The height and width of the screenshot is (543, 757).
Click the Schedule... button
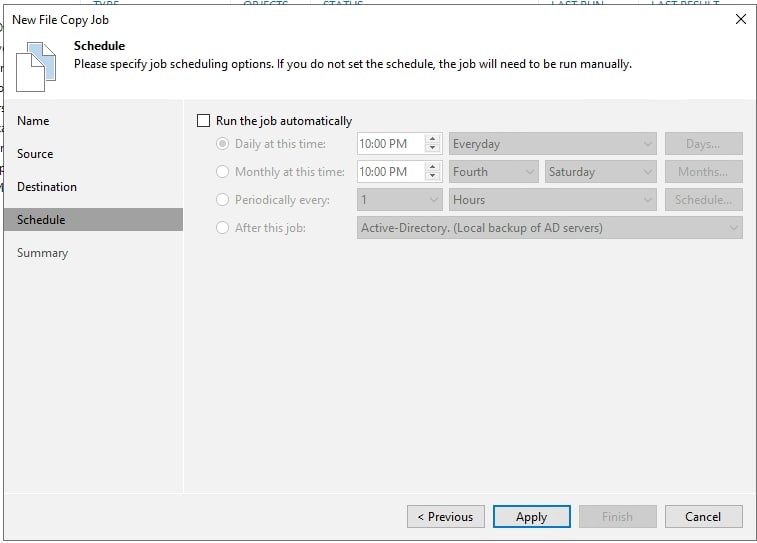pos(703,200)
